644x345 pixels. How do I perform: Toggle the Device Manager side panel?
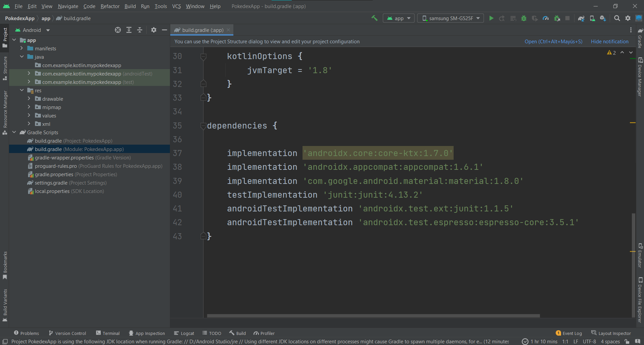point(640,77)
